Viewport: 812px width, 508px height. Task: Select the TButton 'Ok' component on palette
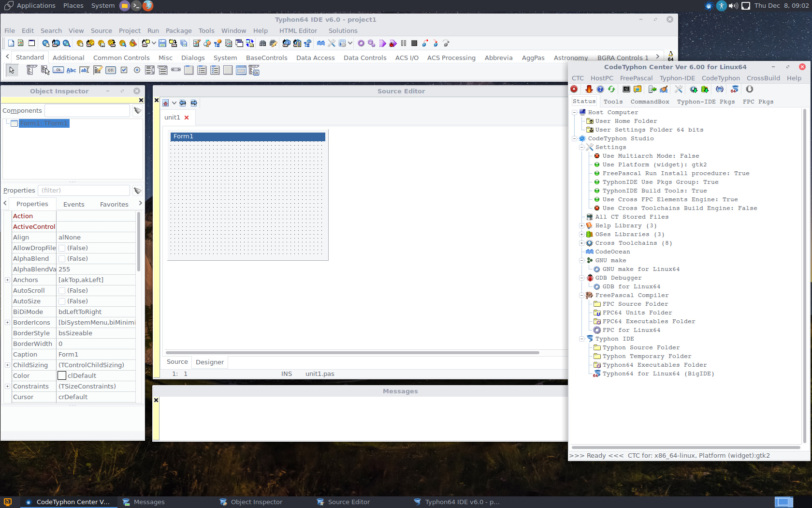click(x=58, y=70)
